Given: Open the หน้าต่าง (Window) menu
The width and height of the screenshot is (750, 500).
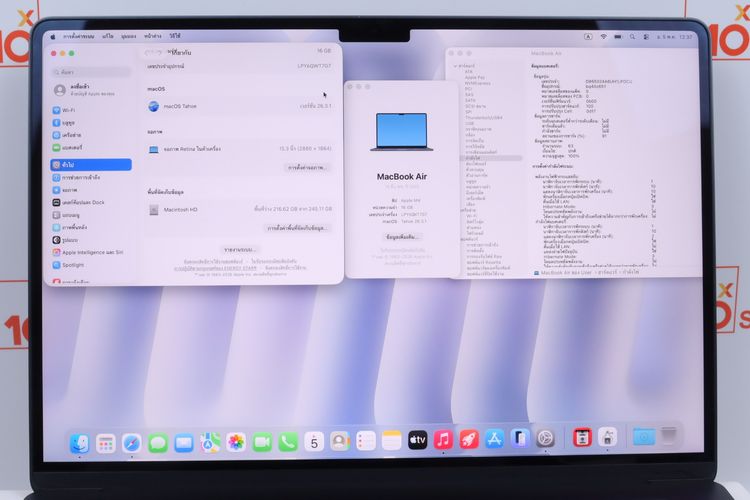Looking at the screenshot, I should point(153,36).
